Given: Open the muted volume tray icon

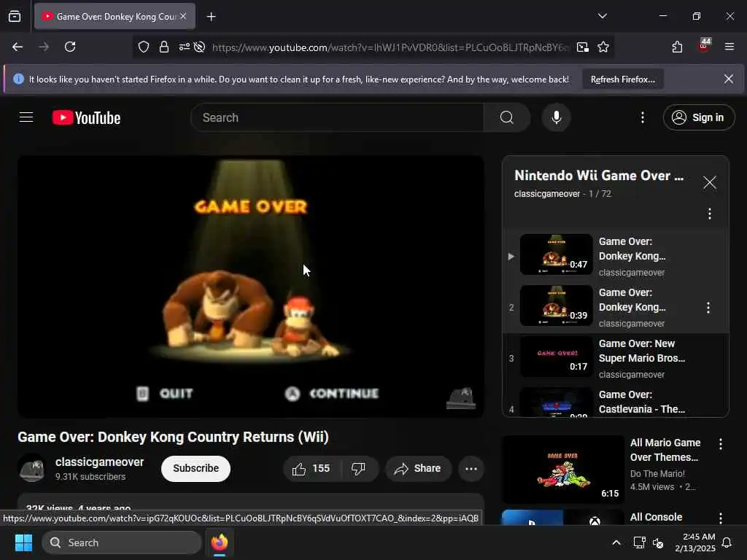Looking at the screenshot, I should pos(659,542).
